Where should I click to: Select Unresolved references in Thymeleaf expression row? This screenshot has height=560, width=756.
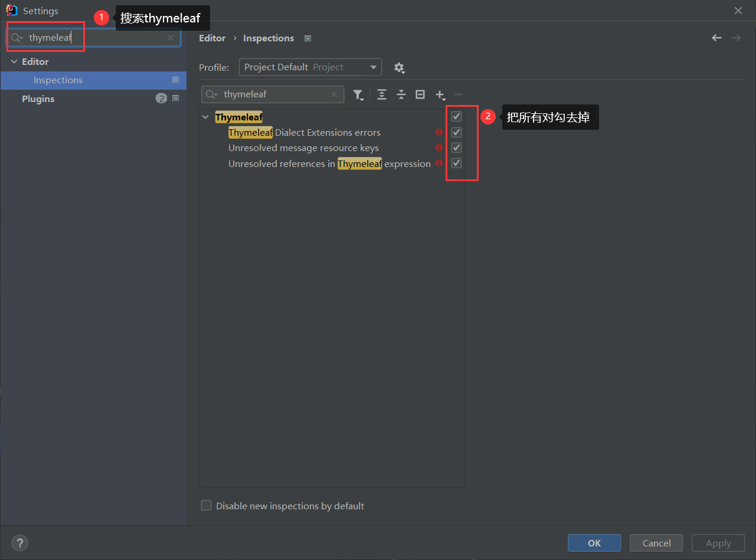tap(332, 163)
